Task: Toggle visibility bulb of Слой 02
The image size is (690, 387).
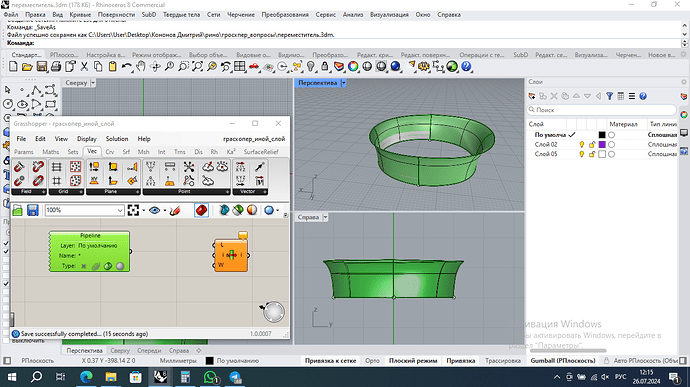Action: 582,144
